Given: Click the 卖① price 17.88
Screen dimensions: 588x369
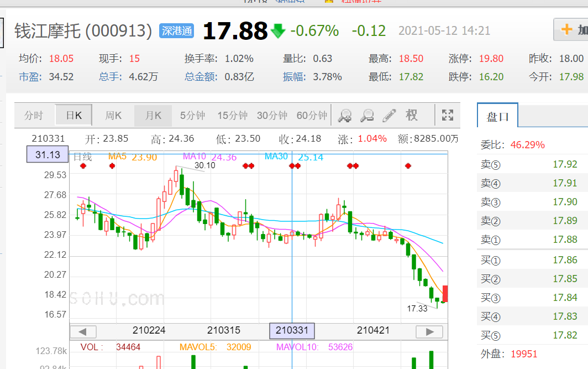Looking at the screenshot, I should (x=565, y=239).
